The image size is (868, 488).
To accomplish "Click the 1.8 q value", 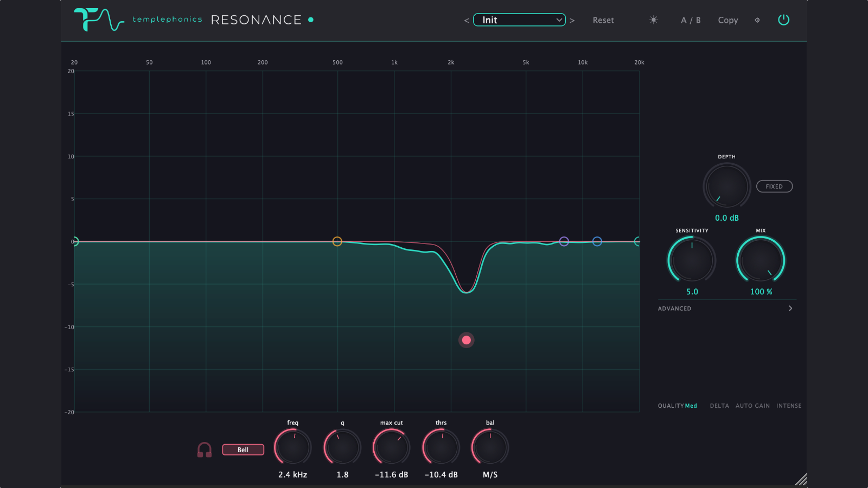I will pyautogui.click(x=342, y=474).
